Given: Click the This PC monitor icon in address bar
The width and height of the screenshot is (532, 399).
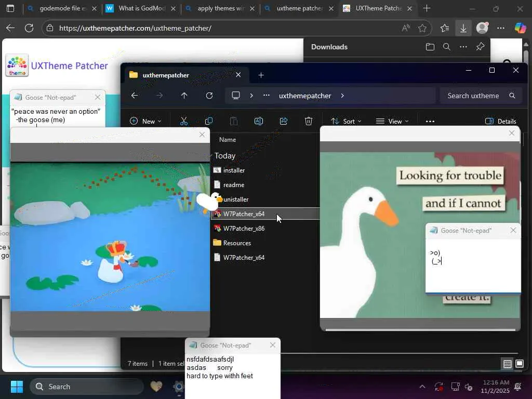Looking at the screenshot, I should point(236,96).
